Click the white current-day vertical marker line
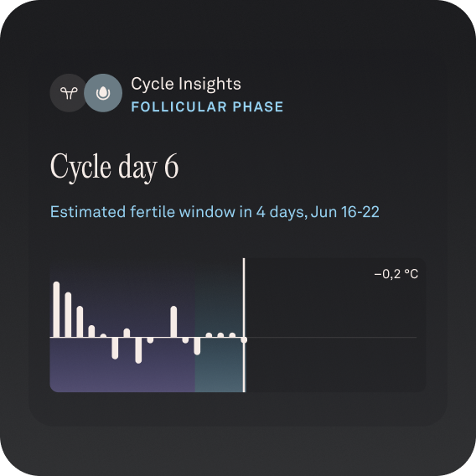Image resolution: width=476 pixels, height=476 pixels. (x=244, y=325)
